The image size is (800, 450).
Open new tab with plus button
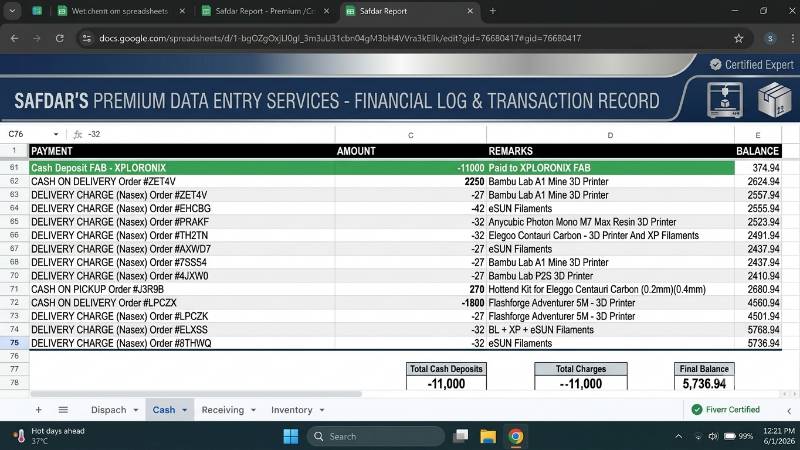click(492, 11)
